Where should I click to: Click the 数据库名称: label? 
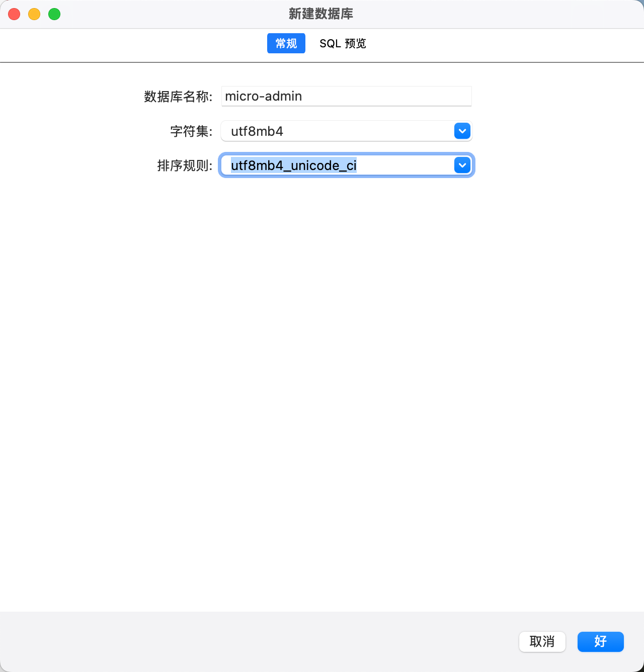click(178, 97)
